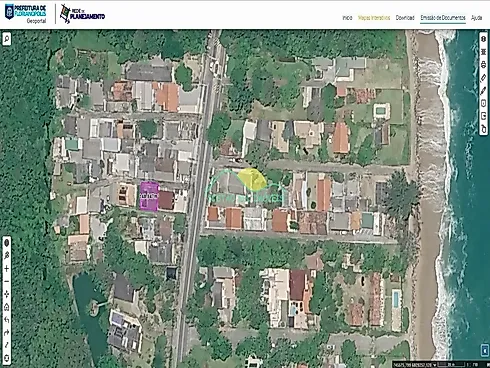Screen dimensions: 490x368
Task: Click the bottom icon in right toolbar
Action: [483, 129]
